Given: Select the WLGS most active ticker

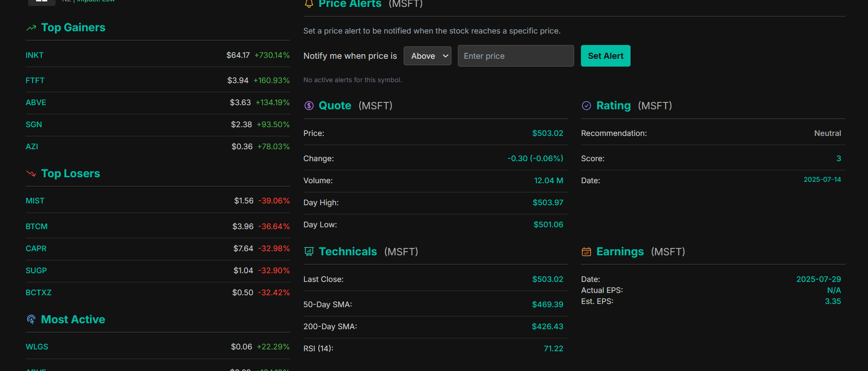Looking at the screenshot, I should click(37, 347).
